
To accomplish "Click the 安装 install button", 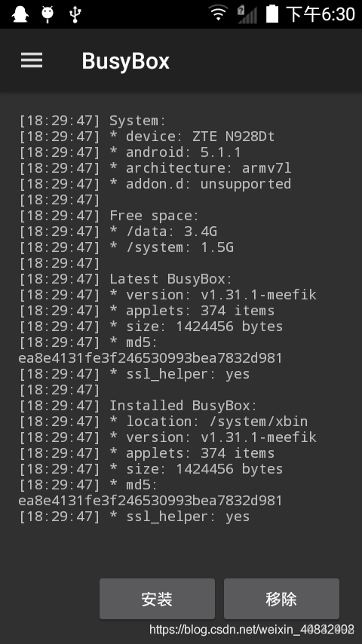I will pos(157,599).
